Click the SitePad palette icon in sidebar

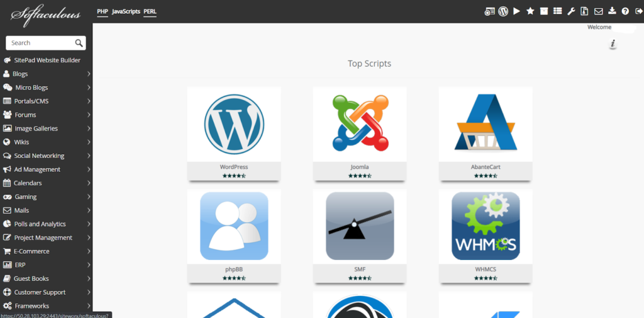point(7,60)
